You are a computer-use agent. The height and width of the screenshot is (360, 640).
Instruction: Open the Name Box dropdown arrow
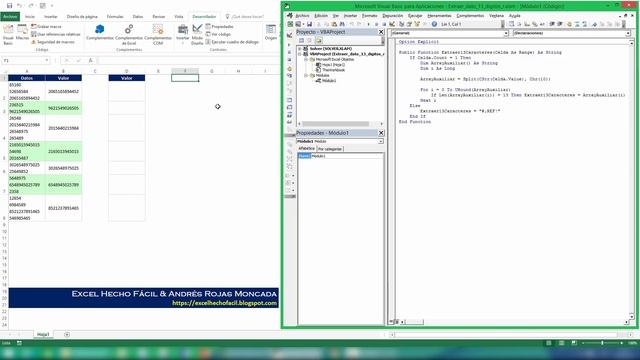[47, 60]
